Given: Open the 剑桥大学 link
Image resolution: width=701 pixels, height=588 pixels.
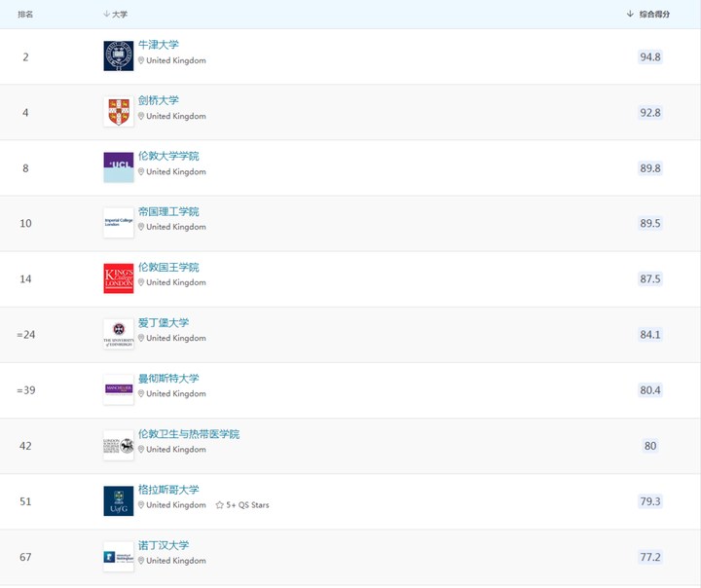Looking at the screenshot, I should click(x=159, y=100).
